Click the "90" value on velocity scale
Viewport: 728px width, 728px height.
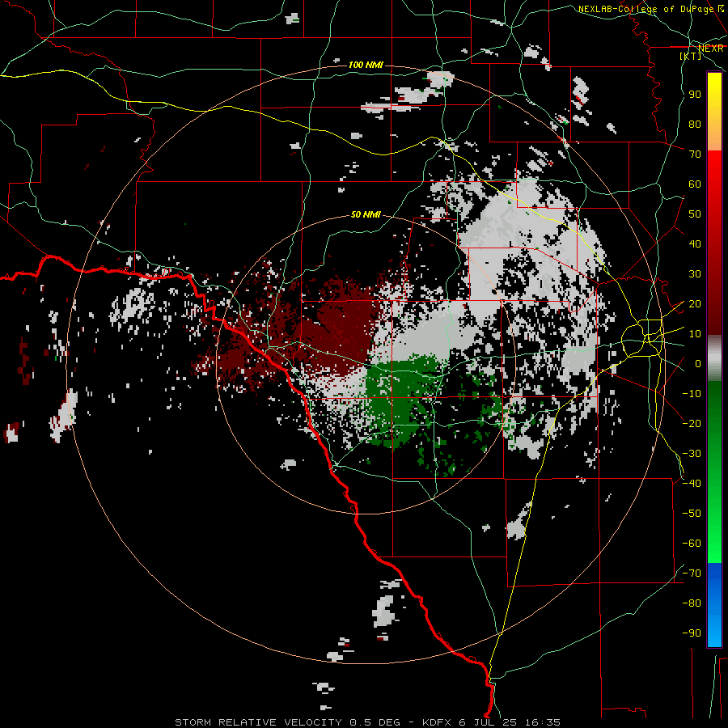[695, 95]
